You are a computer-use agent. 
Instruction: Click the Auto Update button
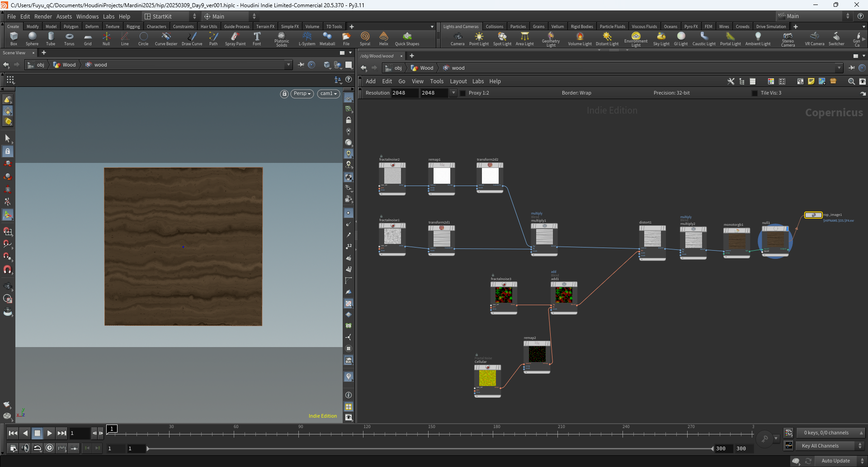point(835,461)
